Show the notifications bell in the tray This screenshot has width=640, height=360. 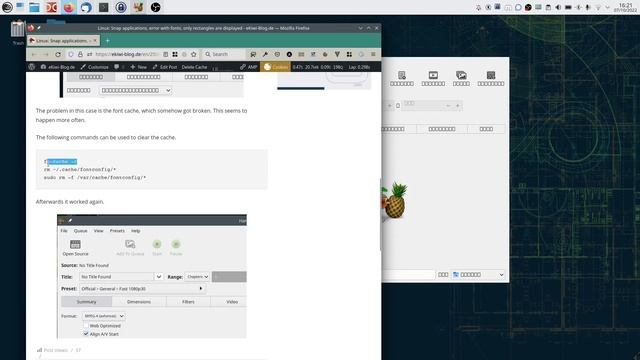click(x=478, y=7)
